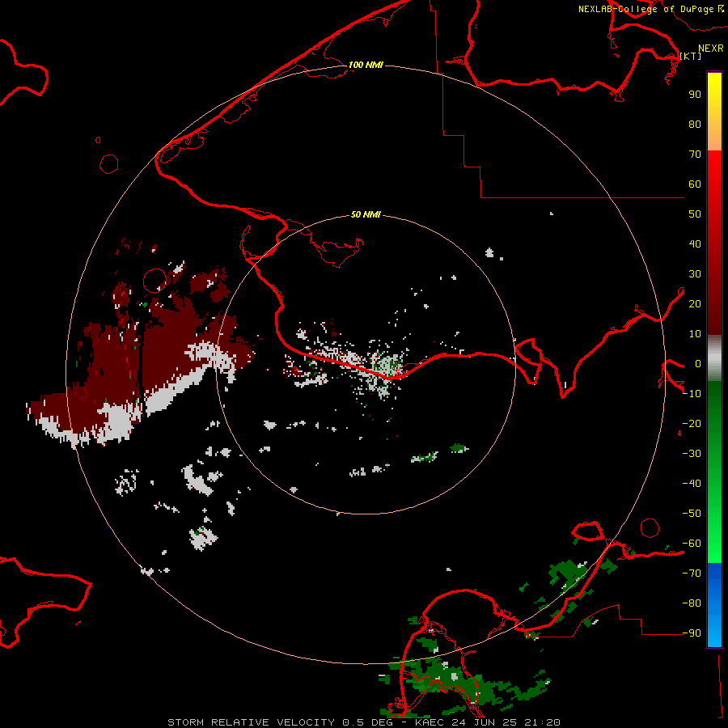Click the "60" velocity scale value
The width and height of the screenshot is (728, 728).
coord(695,184)
